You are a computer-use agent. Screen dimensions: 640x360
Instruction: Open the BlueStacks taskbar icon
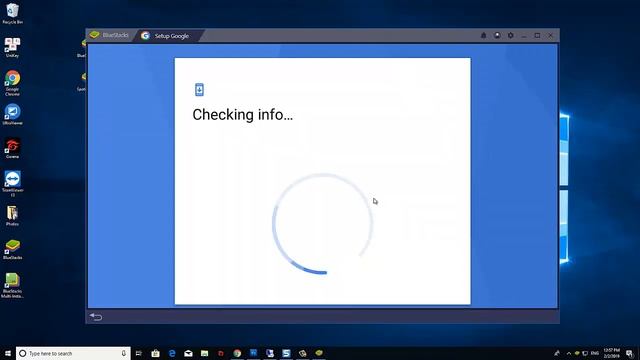319,353
